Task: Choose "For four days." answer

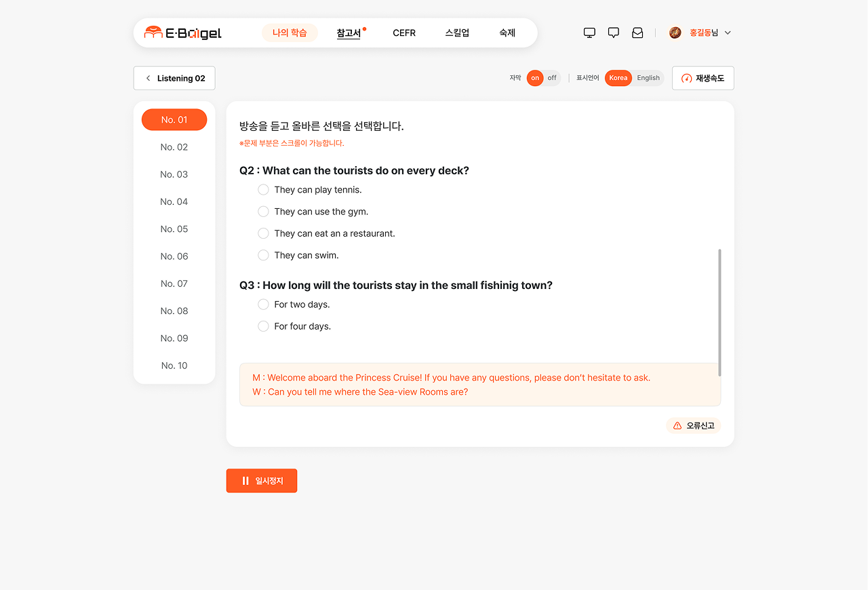Action: click(x=264, y=326)
